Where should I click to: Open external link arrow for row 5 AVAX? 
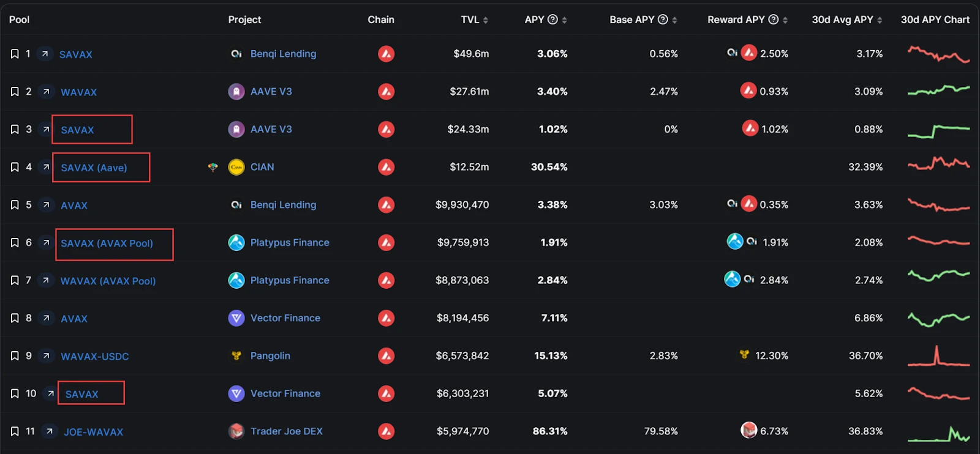click(x=46, y=205)
